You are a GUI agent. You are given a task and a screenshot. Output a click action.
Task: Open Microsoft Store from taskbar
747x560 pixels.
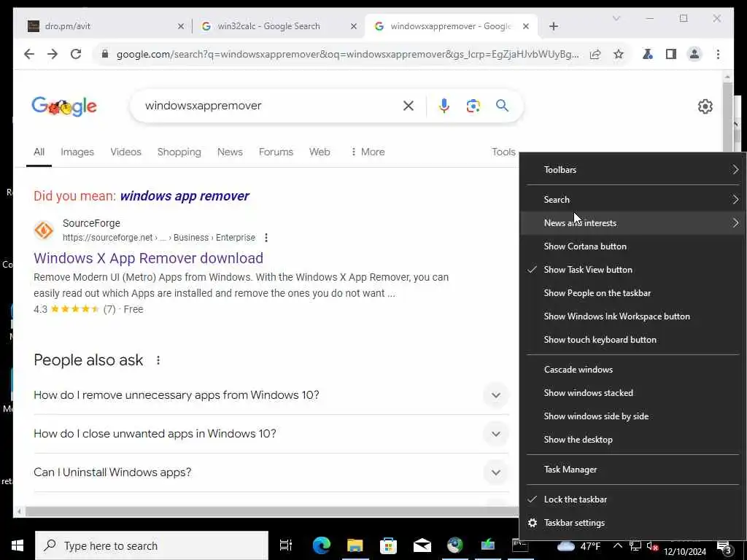[x=388, y=545]
